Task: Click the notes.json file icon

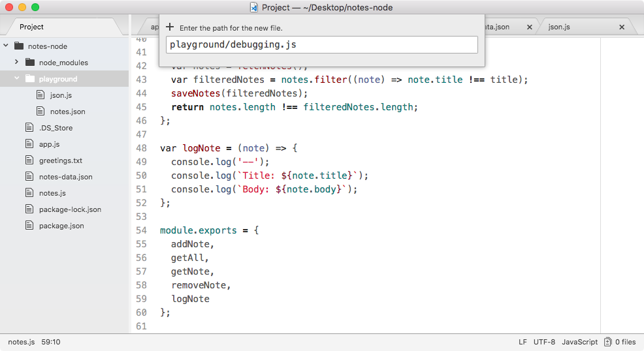Action: coord(40,111)
